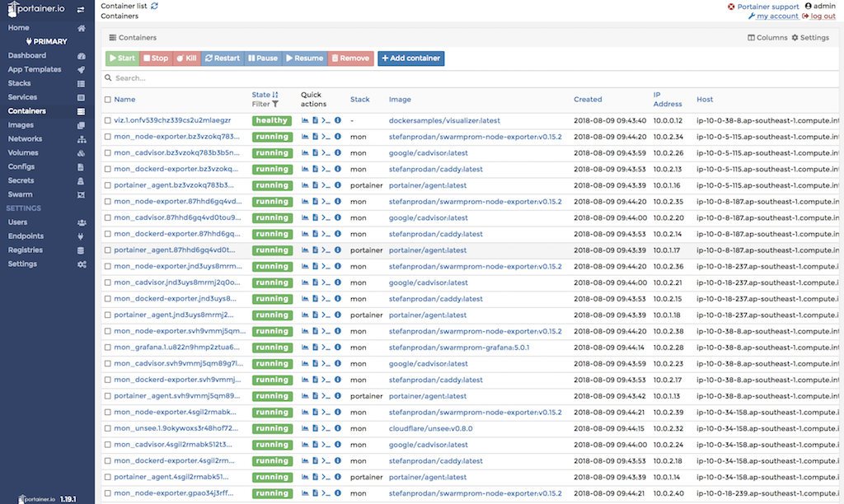This screenshot has width=844, height=504.
Task: Sort by the Image column header
Action: (x=400, y=100)
